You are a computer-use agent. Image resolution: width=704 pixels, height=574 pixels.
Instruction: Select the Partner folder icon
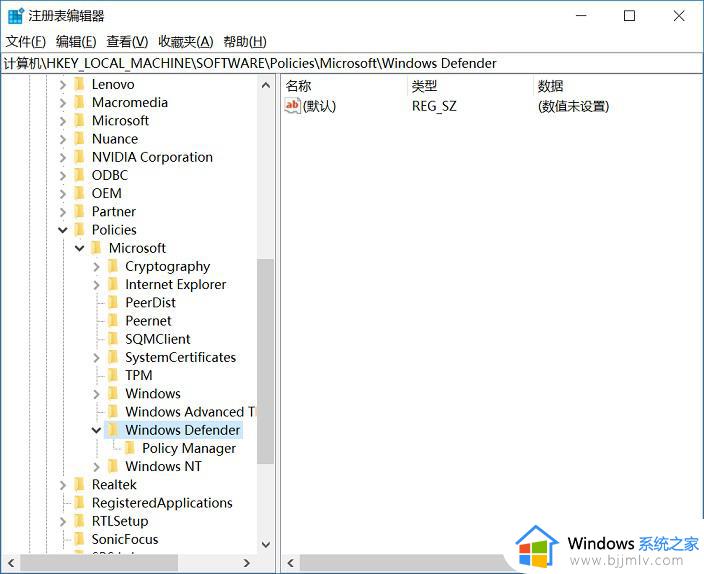79,212
